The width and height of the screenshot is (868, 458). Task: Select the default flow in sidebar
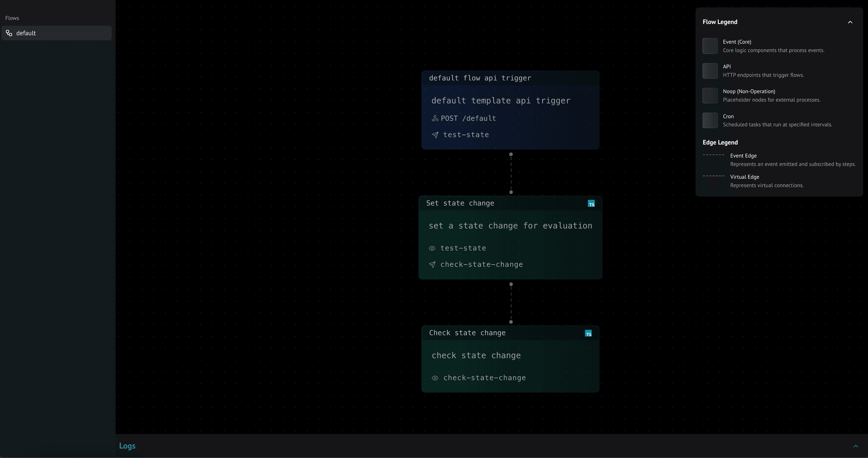57,33
